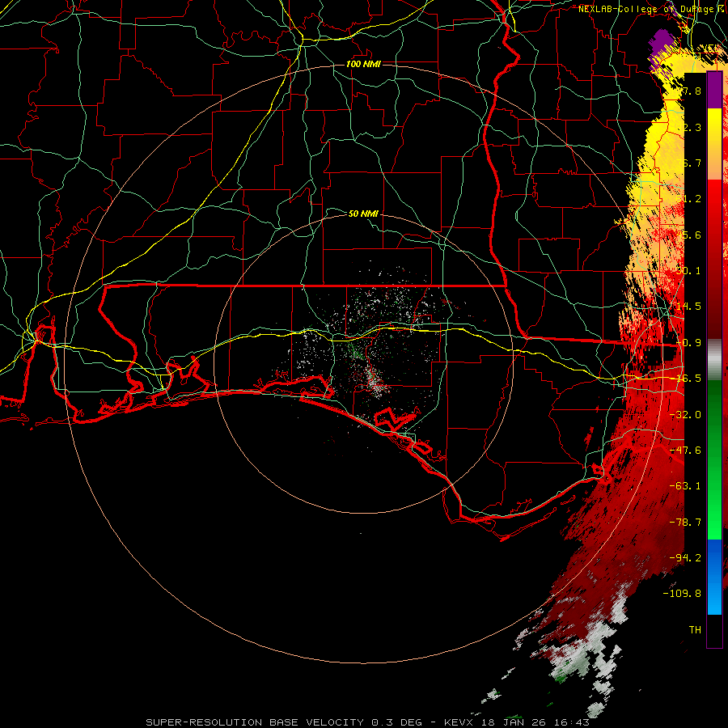Click the -32.0 legend value
Viewport: 728px width, 728px height.
click(685, 414)
